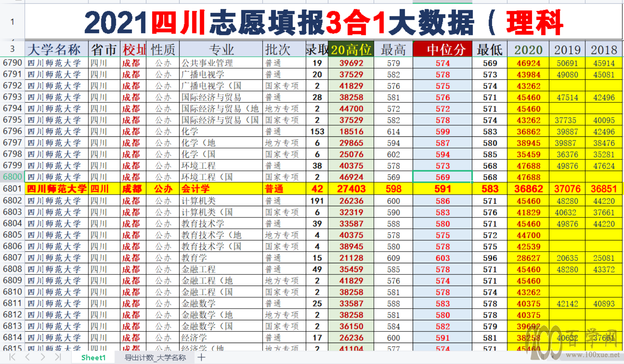Select the 25081 cell under 2018
The image size is (624, 364).
(x=604, y=258)
